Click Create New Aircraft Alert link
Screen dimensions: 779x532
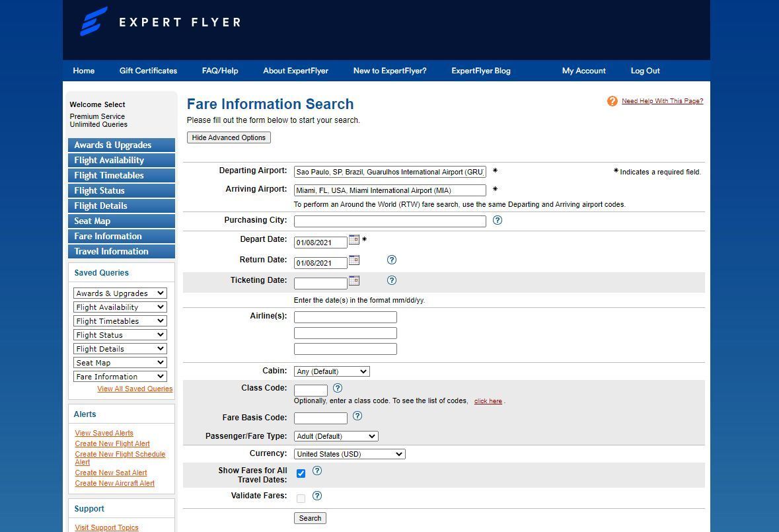(115, 483)
